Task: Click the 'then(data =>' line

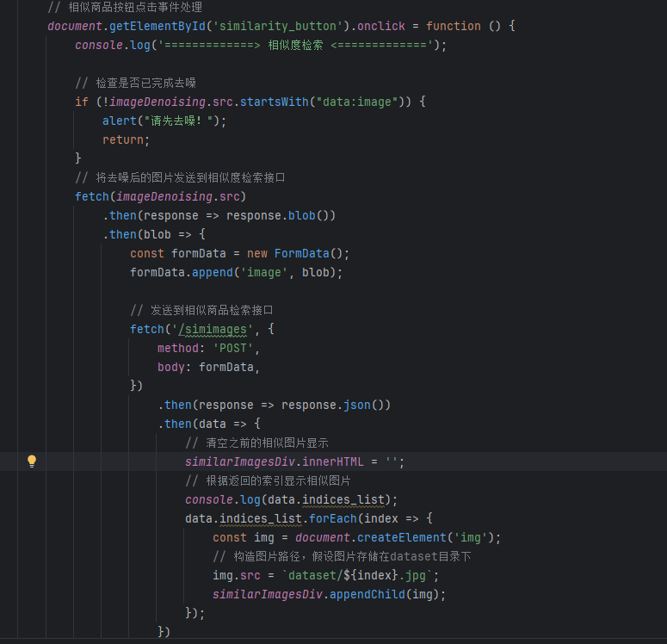Action: [x=209, y=424]
